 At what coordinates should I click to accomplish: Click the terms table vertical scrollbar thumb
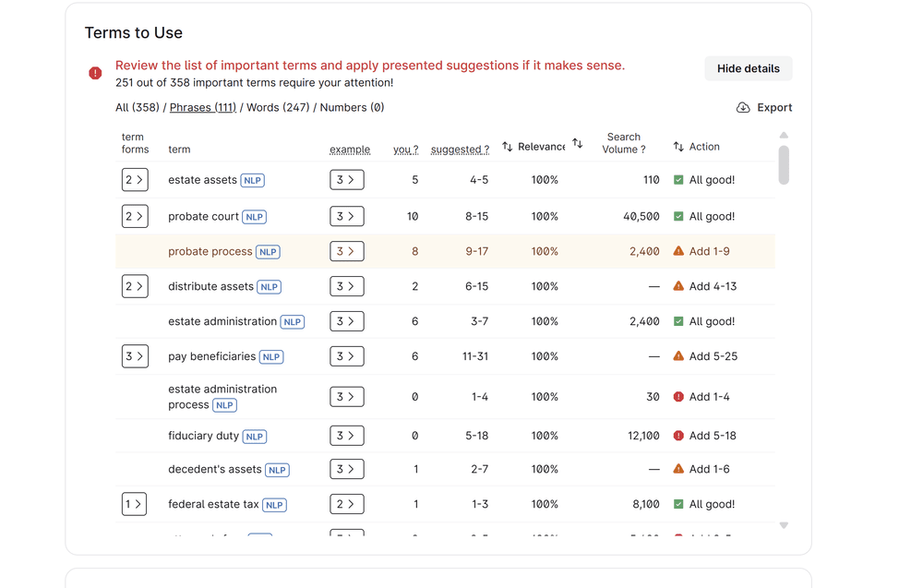[784, 165]
